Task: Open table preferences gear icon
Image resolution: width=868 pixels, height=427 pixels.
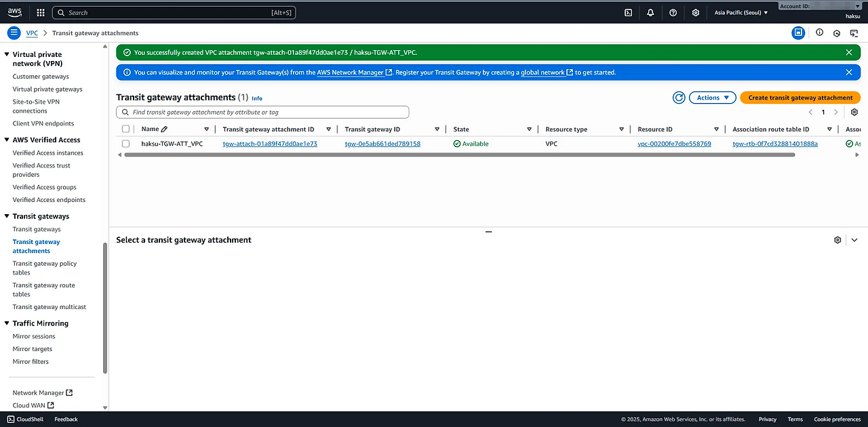Action: pyautogui.click(x=854, y=113)
